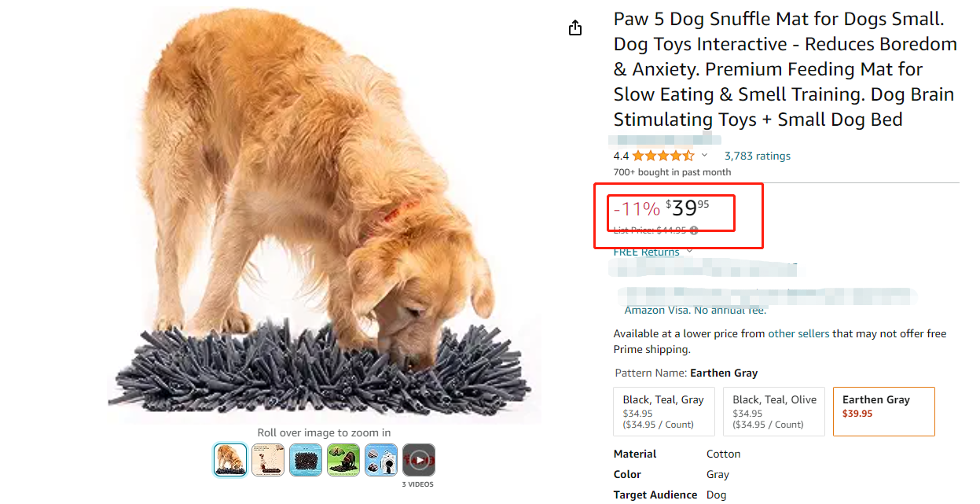The image size is (980, 504).
Task: Choose the Black, Teal, Olive pattern option
Action: tap(774, 411)
